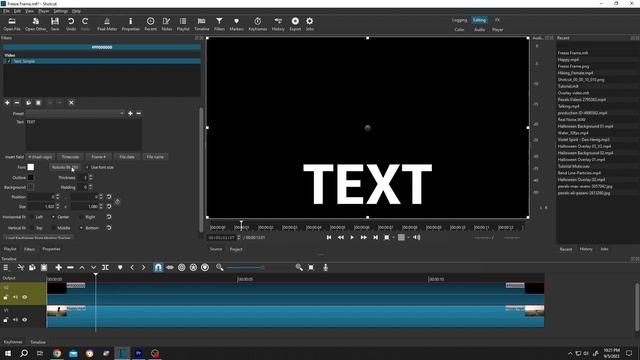Toggle ripple all tracks button

[193, 267]
